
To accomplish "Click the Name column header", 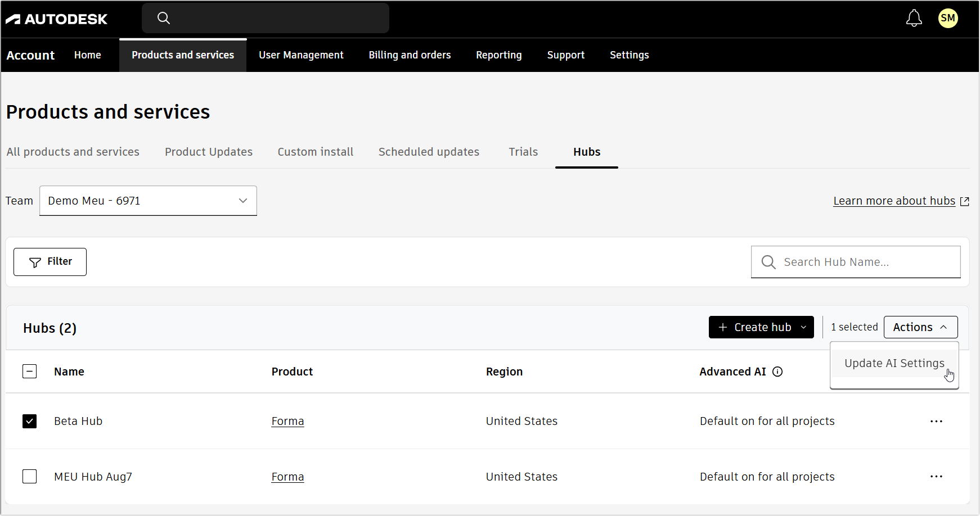I will (69, 372).
